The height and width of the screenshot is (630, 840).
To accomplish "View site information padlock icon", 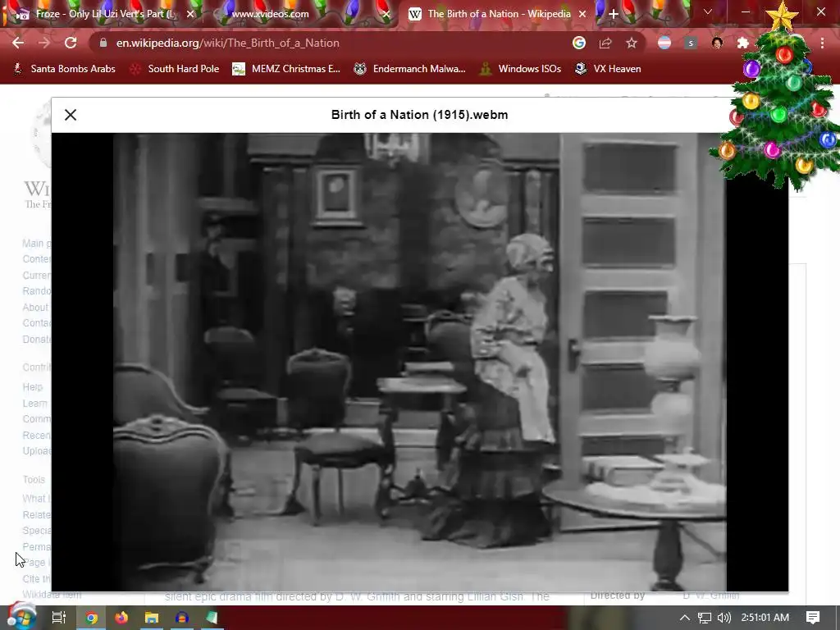I will click(x=103, y=43).
